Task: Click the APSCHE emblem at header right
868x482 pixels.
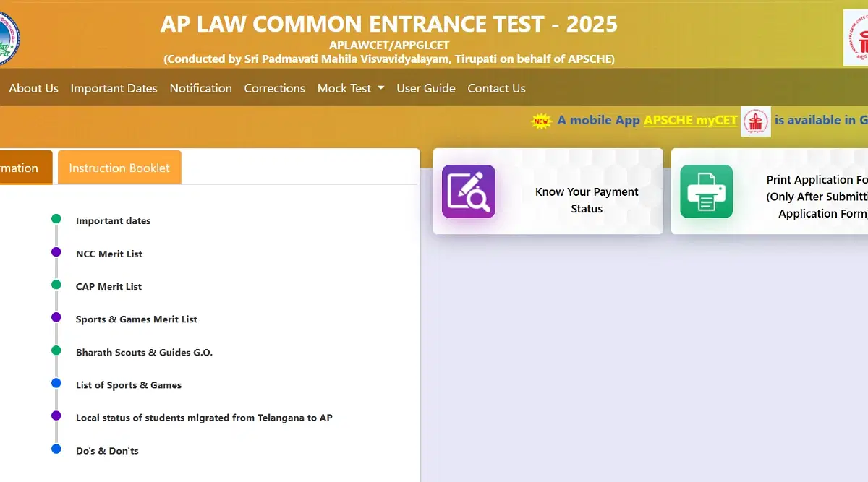Action: (856, 38)
